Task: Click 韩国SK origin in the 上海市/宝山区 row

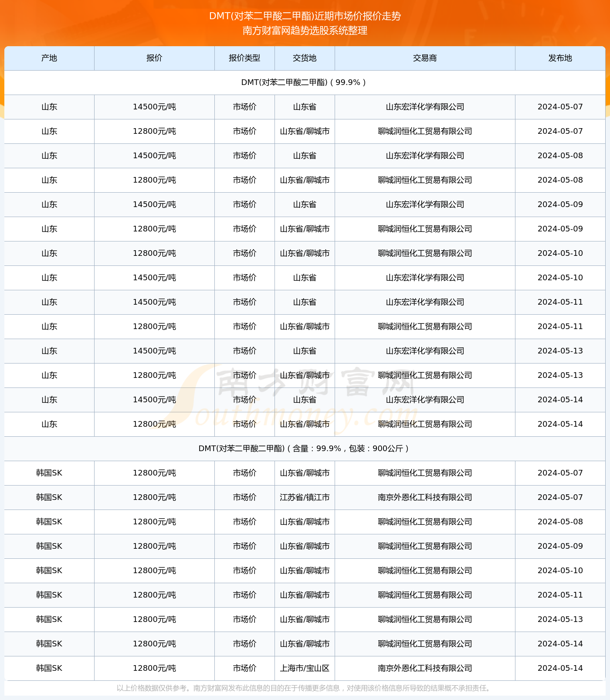Action: pos(49,668)
